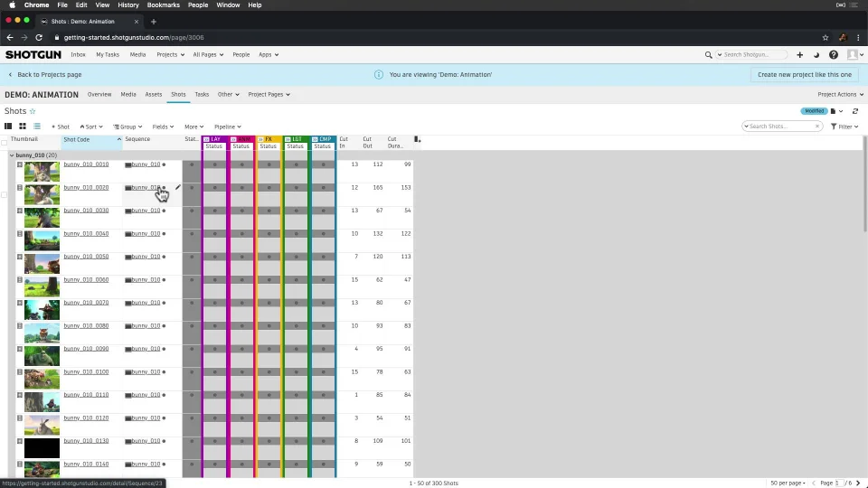Open the More dropdown
This screenshot has height=488, width=868.
193,127
